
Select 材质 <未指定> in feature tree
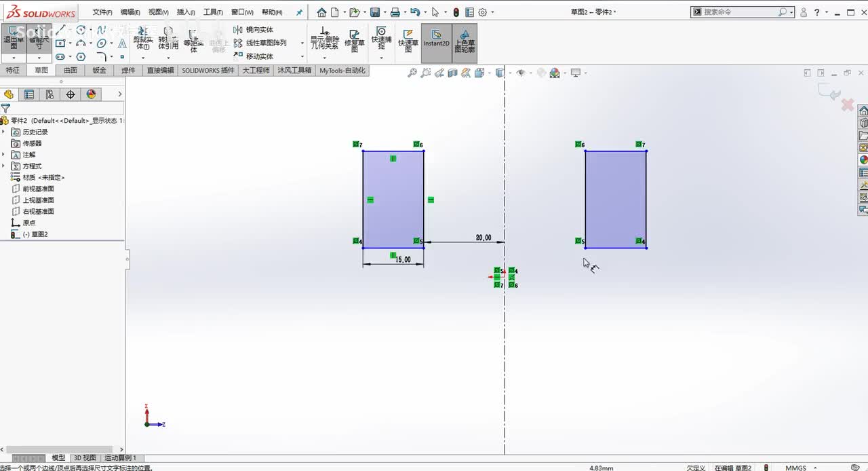click(39, 177)
